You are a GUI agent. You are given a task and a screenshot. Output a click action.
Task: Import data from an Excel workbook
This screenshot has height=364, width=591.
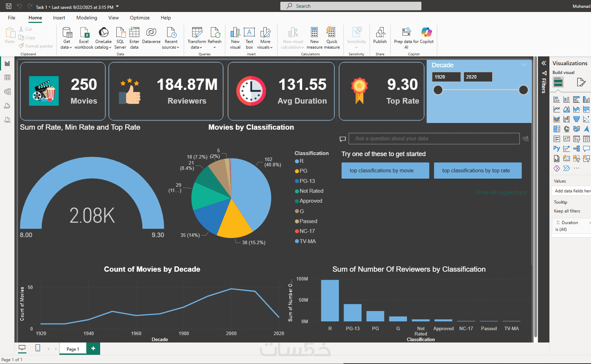[84, 38]
